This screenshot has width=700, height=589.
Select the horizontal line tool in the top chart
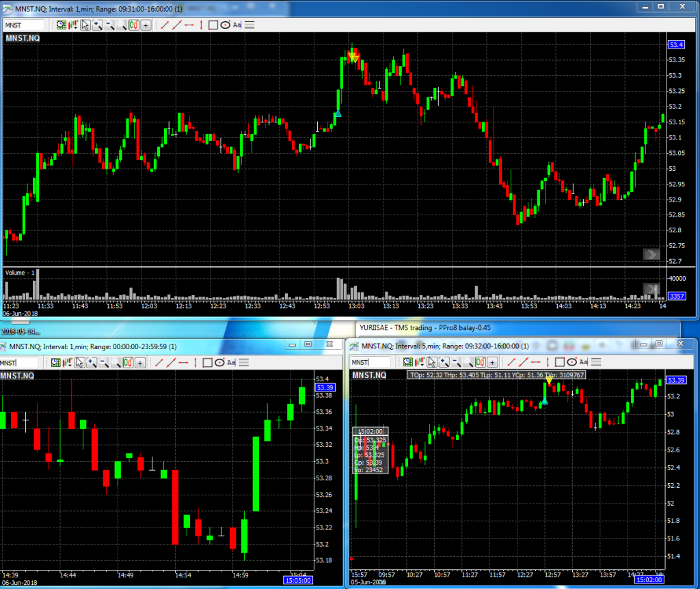click(x=188, y=25)
